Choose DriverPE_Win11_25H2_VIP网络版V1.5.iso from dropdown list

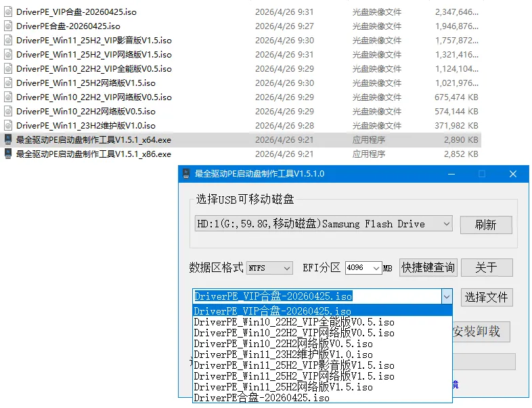tap(322, 376)
